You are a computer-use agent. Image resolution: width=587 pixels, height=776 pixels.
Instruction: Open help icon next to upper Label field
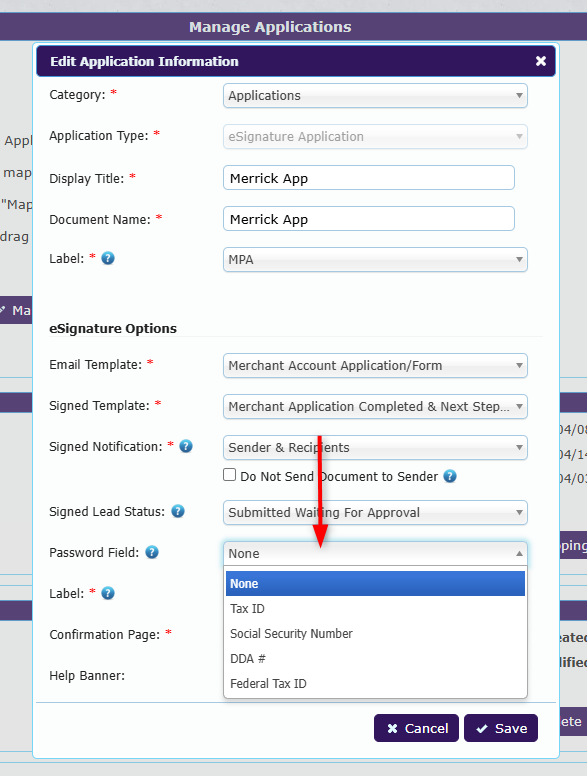(108, 258)
